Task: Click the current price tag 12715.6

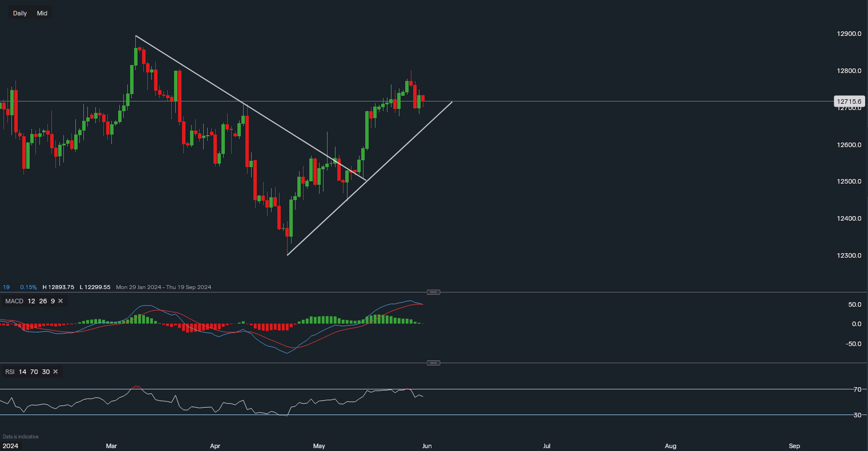Action: (849, 101)
